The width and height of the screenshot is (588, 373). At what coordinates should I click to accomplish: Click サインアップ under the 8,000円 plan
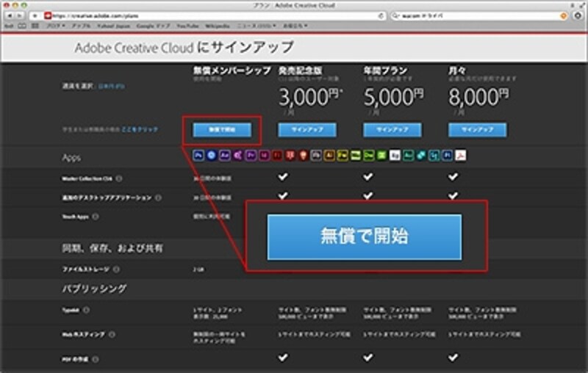[477, 129]
